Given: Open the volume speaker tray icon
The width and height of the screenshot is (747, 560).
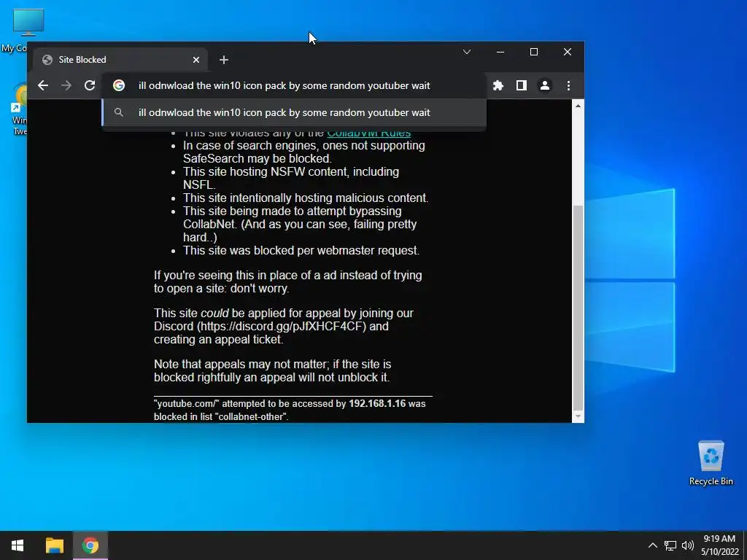Looking at the screenshot, I should pos(687,545).
